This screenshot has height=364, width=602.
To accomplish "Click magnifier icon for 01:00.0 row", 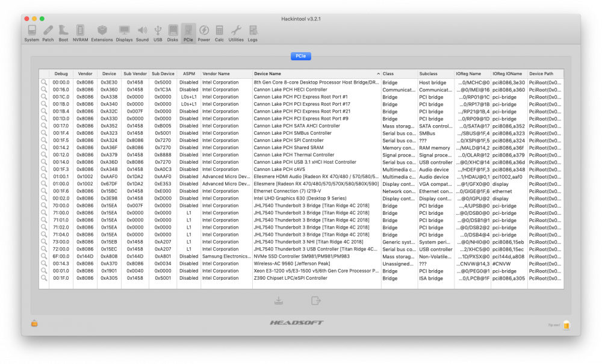I will (44, 184).
